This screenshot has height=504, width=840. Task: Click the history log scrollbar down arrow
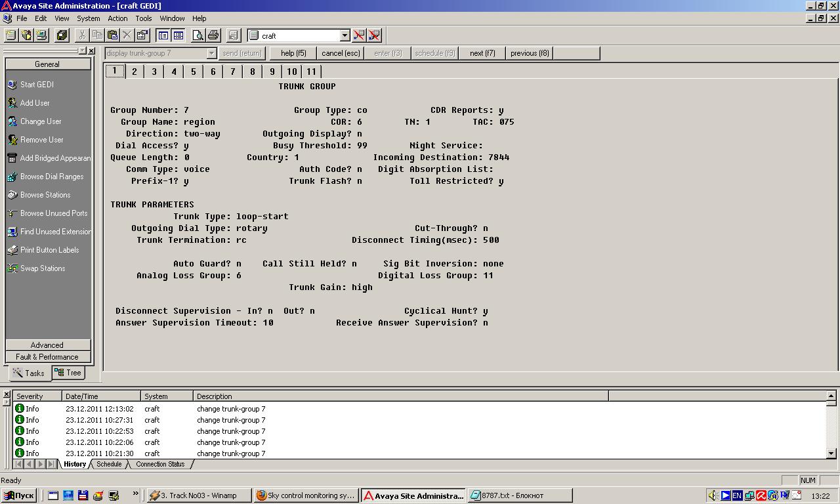tap(831, 453)
